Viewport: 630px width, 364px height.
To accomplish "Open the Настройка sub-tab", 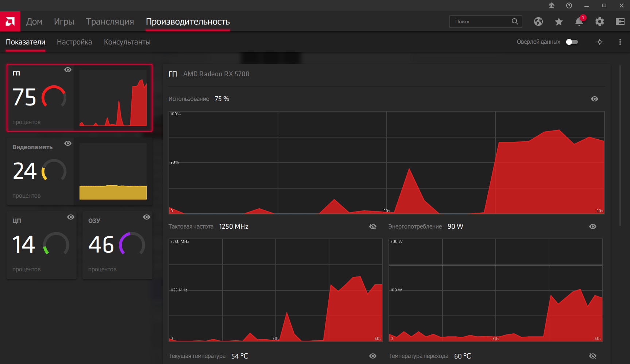I will click(74, 42).
